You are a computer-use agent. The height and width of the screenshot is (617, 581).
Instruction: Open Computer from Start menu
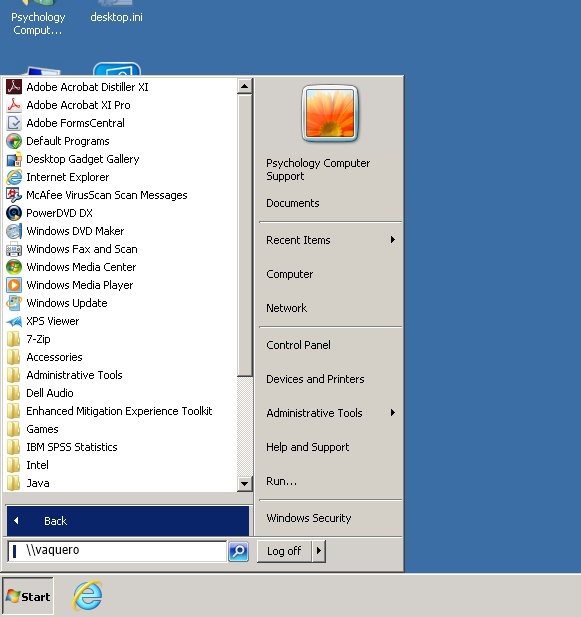290,274
